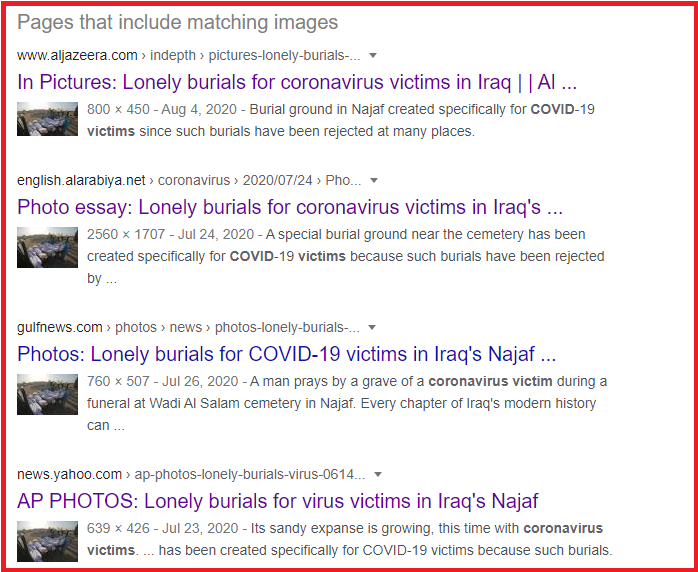
Task: Click the snippet text dated Aug 4, 2020
Action: (341, 120)
